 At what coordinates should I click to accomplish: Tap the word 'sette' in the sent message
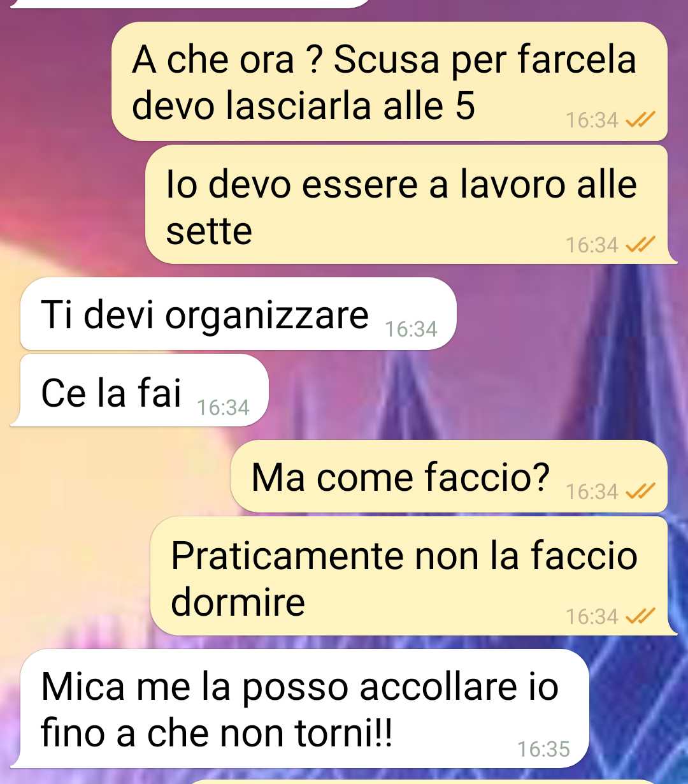(x=209, y=231)
